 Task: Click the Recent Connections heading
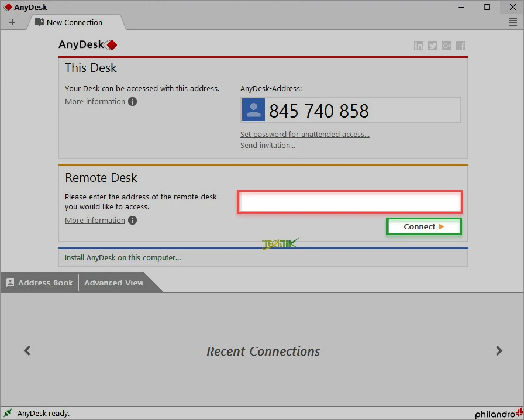(x=263, y=351)
